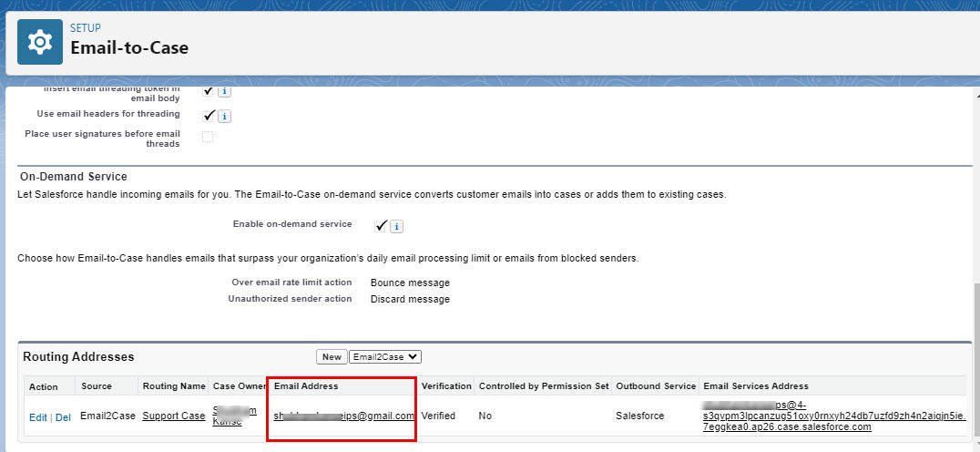Viewport: 980px width, 452px height.
Task: Edit the Support Case routing address
Action: point(37,417)
